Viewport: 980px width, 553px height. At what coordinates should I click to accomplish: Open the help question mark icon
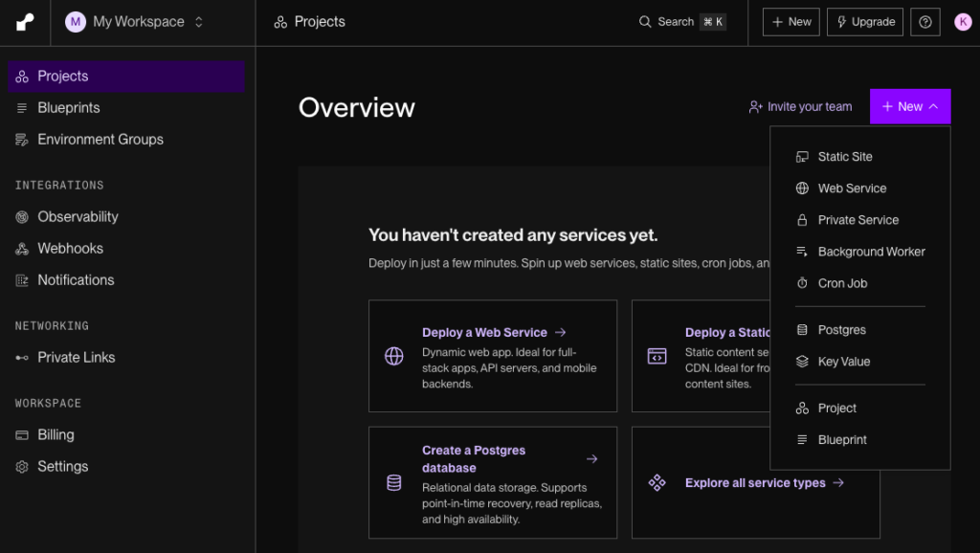[924, 22]
